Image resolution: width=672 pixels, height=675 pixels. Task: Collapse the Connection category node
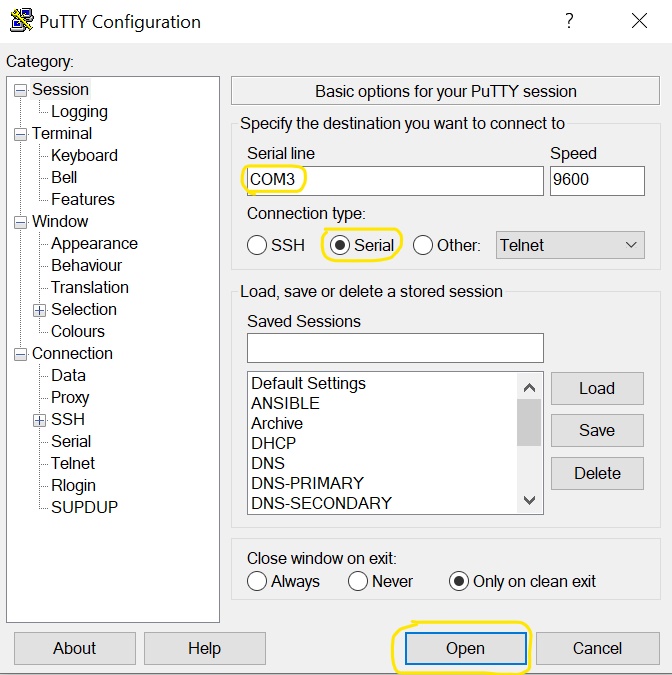21,354
